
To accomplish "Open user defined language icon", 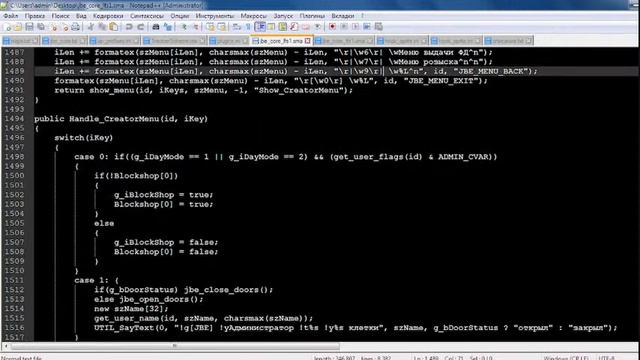I will point(271,27).
